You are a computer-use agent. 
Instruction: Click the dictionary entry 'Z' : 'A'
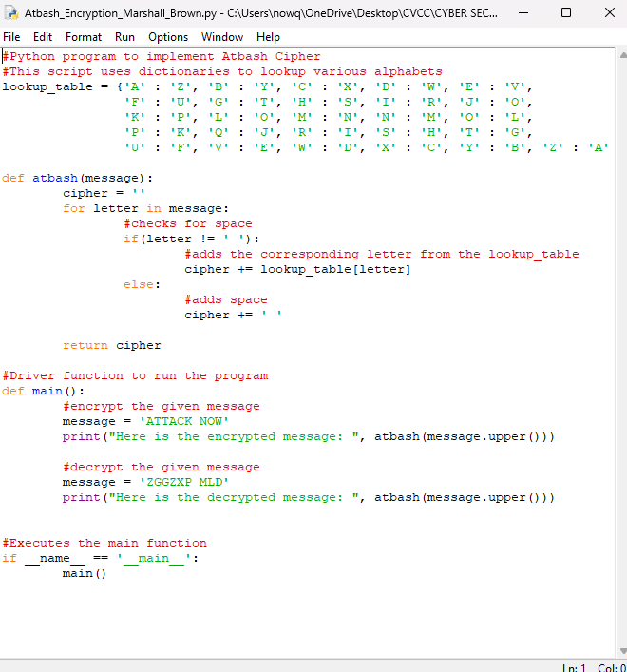pos(576,148)
